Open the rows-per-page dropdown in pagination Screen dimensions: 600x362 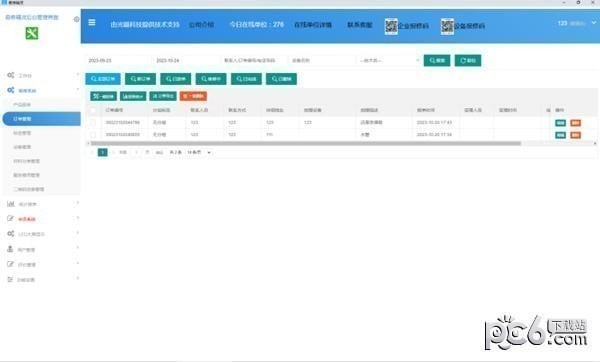click(x=199, y=152)
